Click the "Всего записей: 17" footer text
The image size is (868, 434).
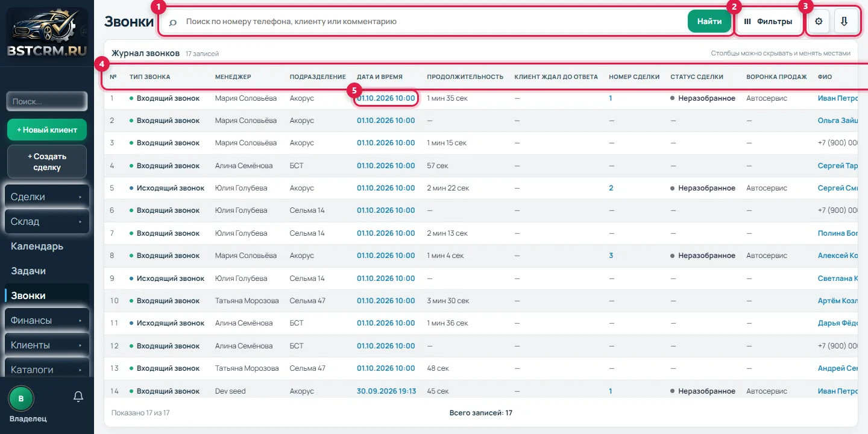[481, 413]
